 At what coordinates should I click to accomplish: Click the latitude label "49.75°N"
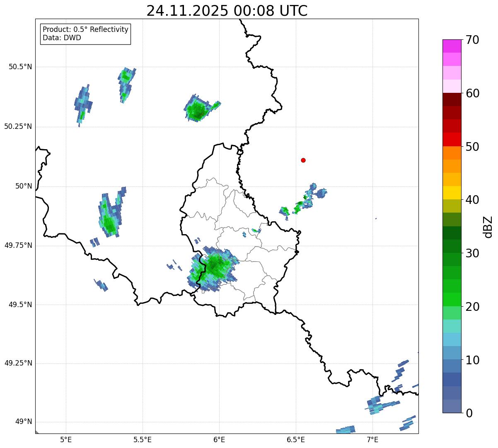[18, 245]
